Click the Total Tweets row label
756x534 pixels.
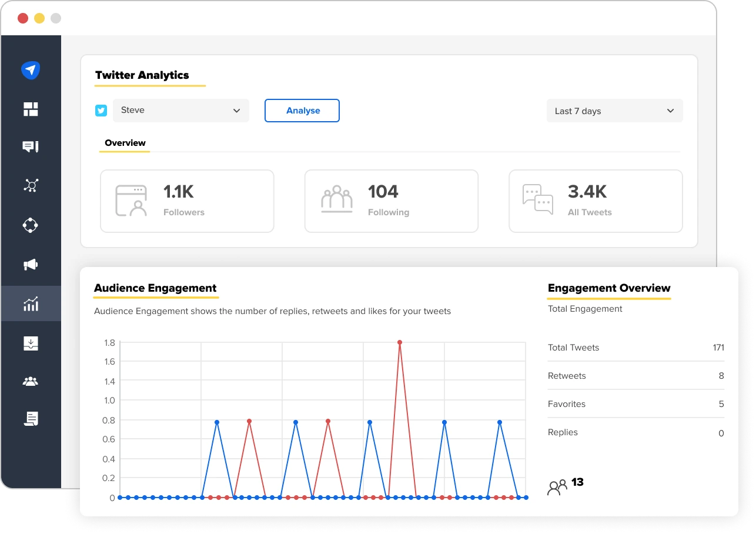click(x=574, y=348)
